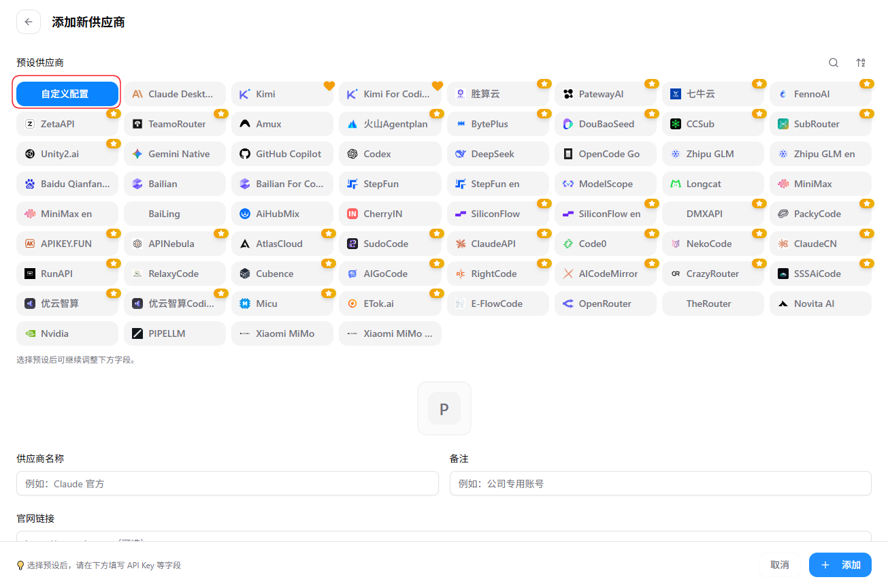
Task: Select the RightCode preset
Action: point(498,274)
